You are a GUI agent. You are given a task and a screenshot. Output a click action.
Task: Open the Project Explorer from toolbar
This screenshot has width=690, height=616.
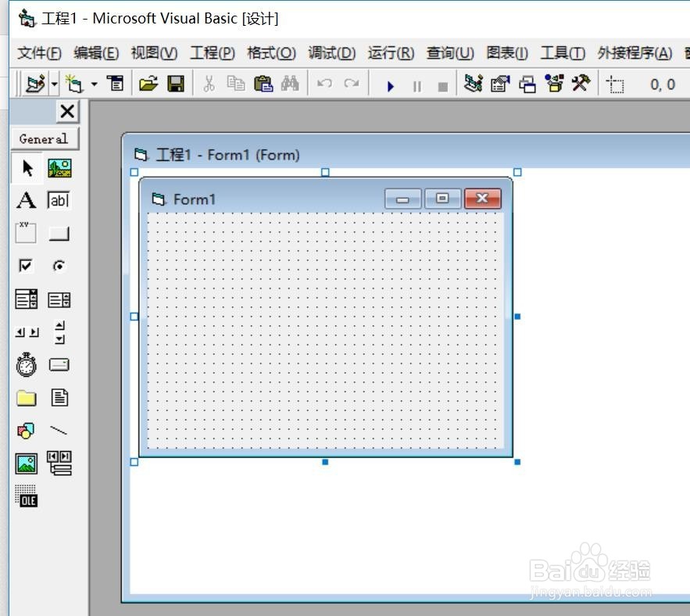[474, 83]
